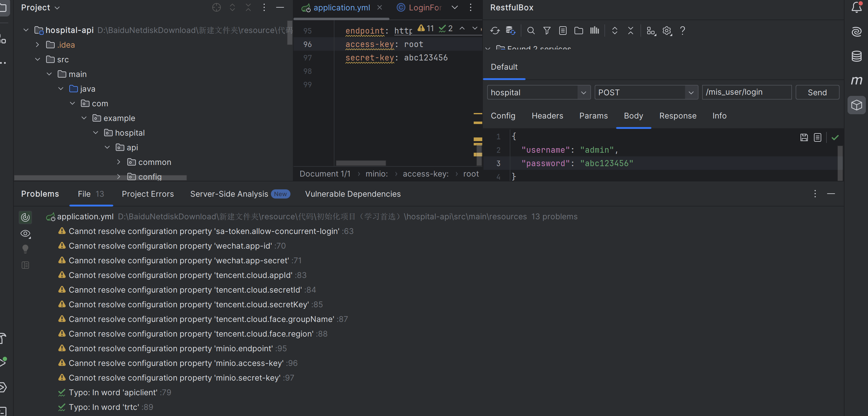
Task: Switch to the application.yml editor tab
Action: 341,7
